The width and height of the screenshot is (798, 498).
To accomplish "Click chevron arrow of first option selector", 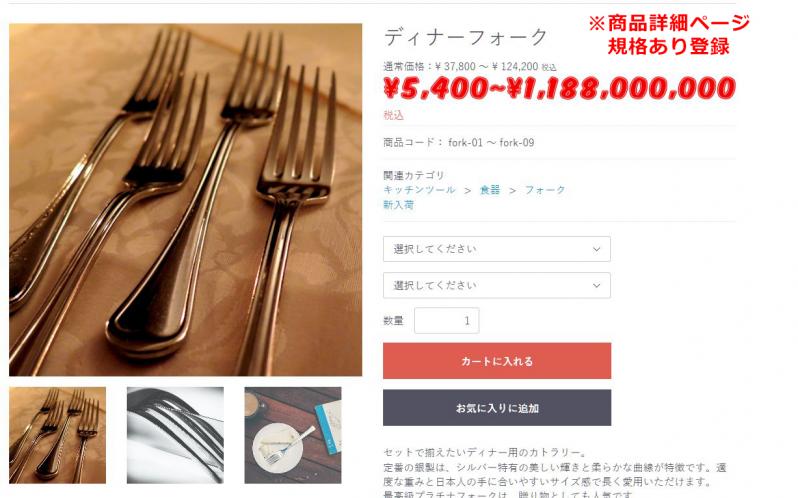I will coord(596,249).
